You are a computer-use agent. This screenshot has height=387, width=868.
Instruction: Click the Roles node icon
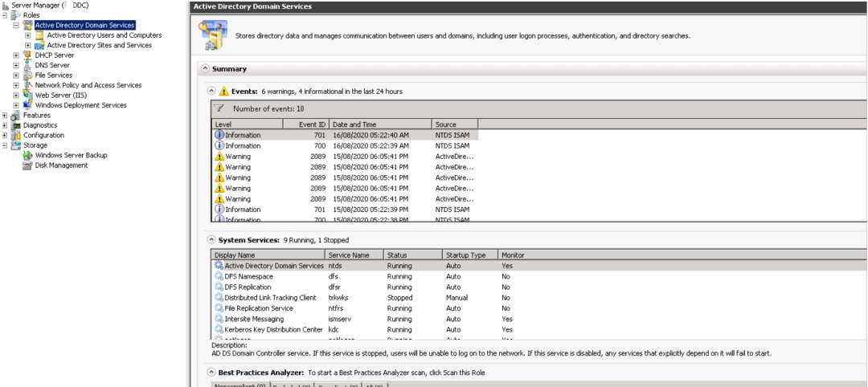tap(17, 15)
